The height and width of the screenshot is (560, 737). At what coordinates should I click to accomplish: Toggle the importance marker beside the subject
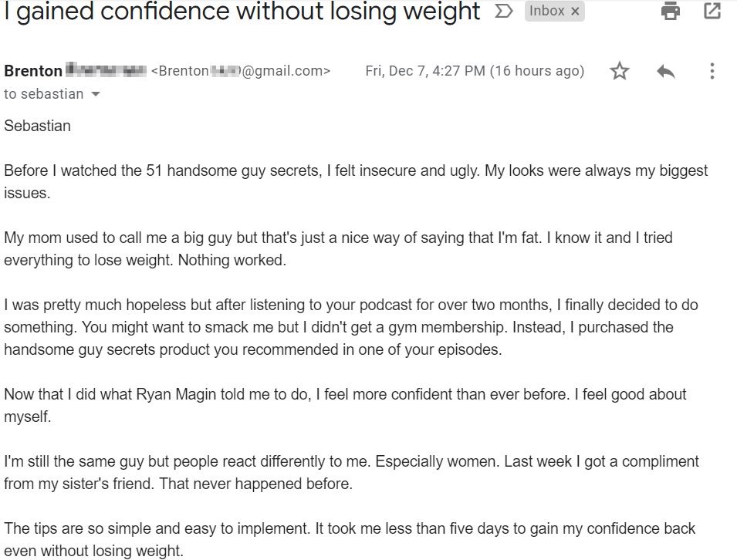pyautogui.click(x=503, y=11)
